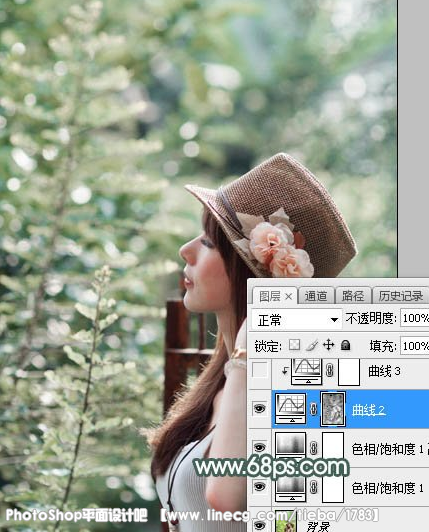Select layer name 色相/饱和度 1 副本

click(x=390, y=449)
